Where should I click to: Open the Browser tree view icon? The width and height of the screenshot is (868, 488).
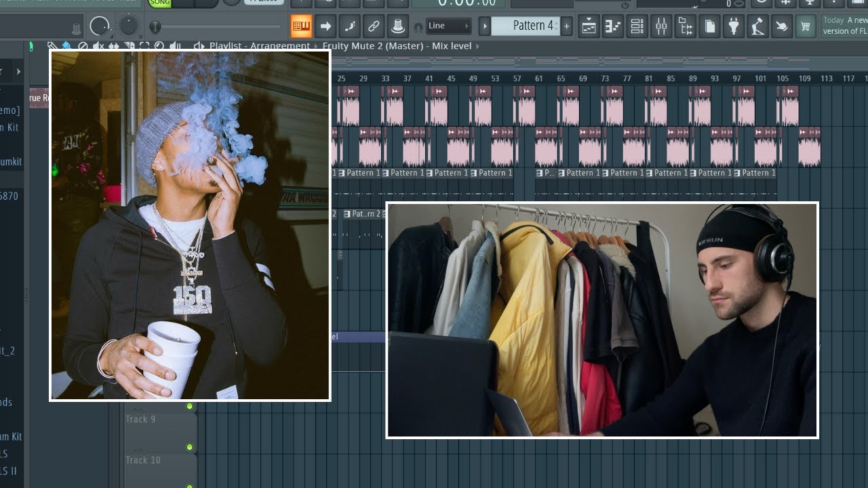pyautogui.click(x=686, y=26)
